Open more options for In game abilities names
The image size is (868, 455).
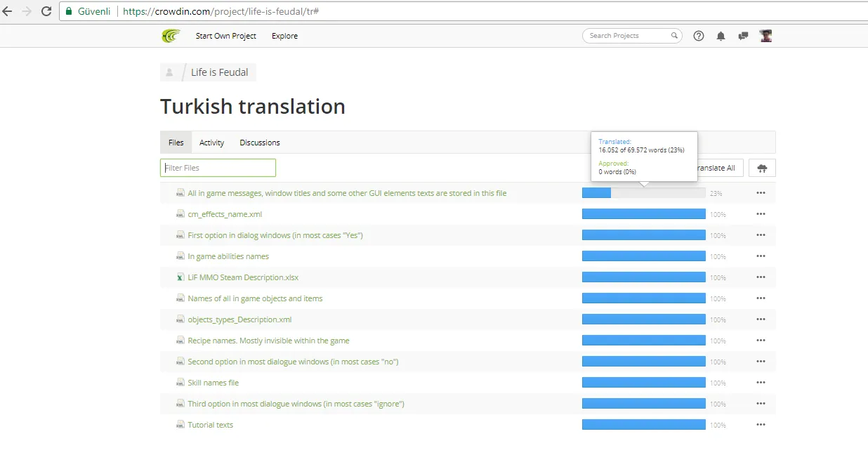click(x=761, y=256)
